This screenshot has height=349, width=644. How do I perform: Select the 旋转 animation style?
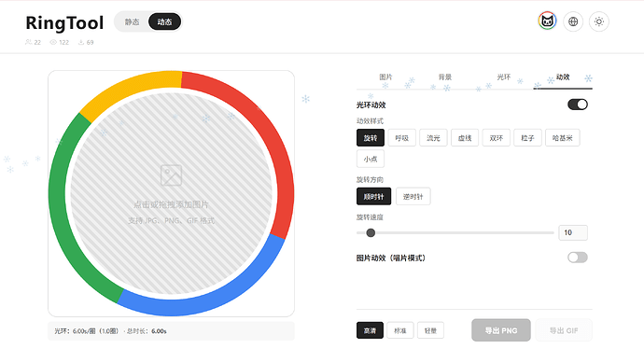coord(371,138)
